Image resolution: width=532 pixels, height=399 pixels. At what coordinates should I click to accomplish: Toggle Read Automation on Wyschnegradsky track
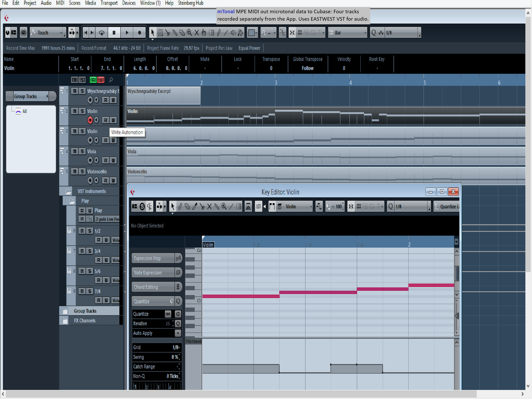(x=105, y=100)
